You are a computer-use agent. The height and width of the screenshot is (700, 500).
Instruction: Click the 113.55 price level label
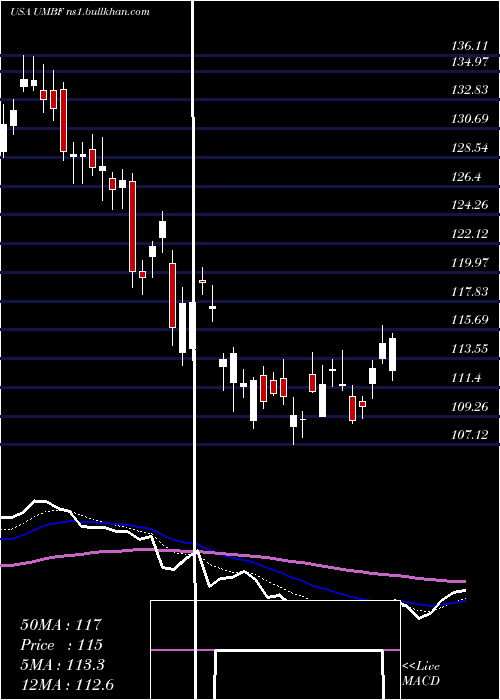coord(470,349)
